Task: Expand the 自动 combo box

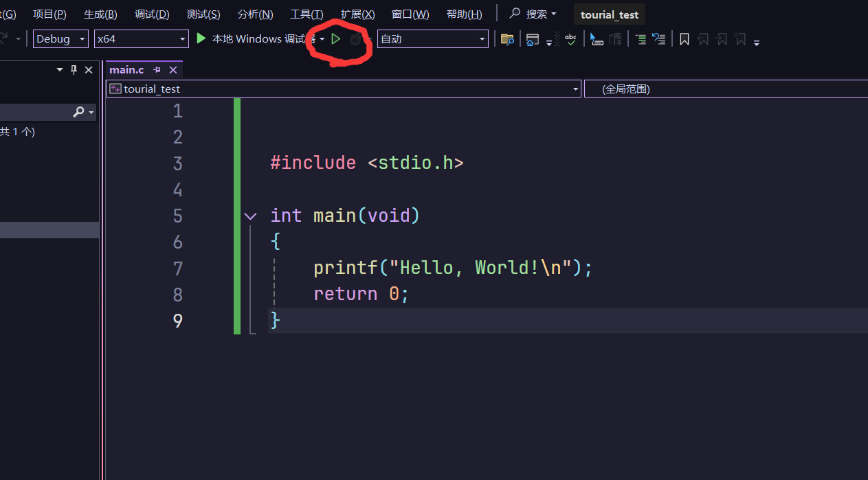Action: click(x=433, y=39)
